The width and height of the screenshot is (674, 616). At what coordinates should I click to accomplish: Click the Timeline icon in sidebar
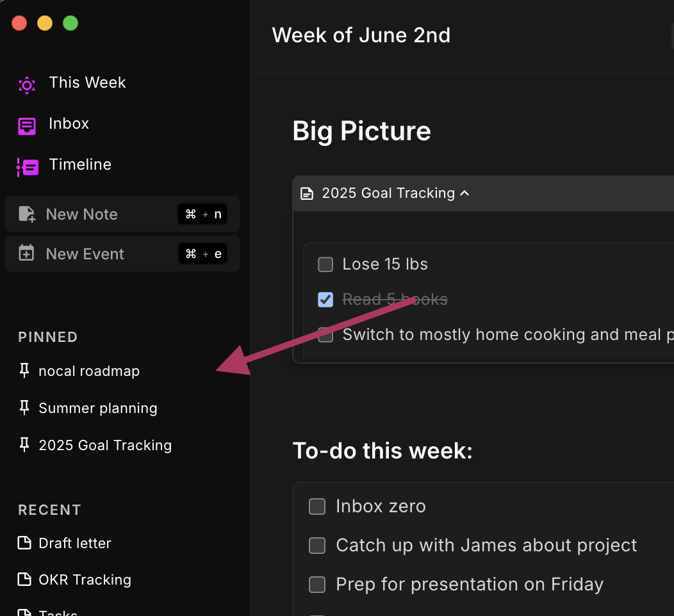[x=28, y=166]
